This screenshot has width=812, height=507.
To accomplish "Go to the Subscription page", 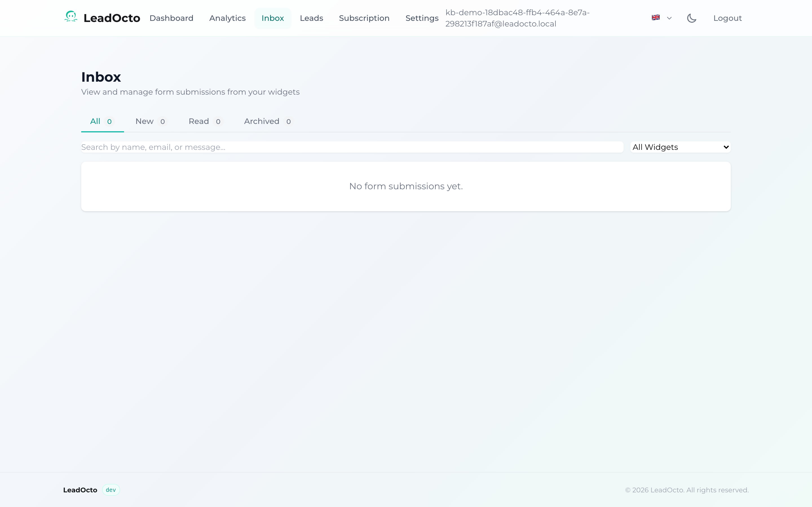I will tap(364, 18).
